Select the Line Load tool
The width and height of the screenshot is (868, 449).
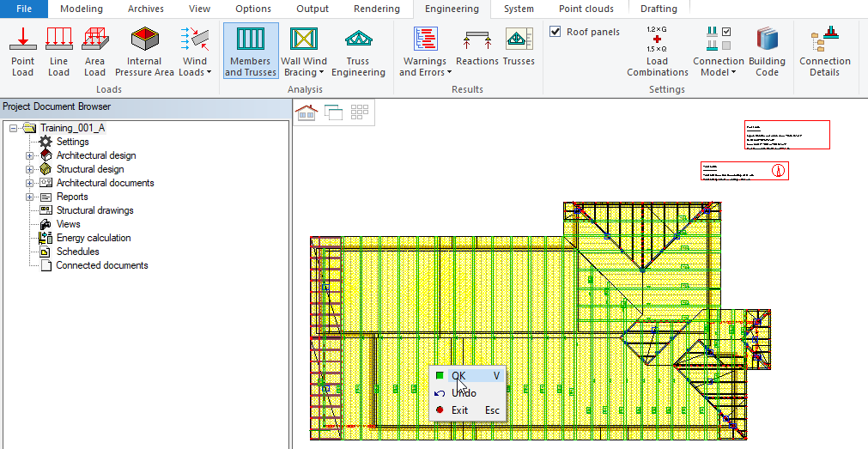pyautogui.click(x=58, y=52)
